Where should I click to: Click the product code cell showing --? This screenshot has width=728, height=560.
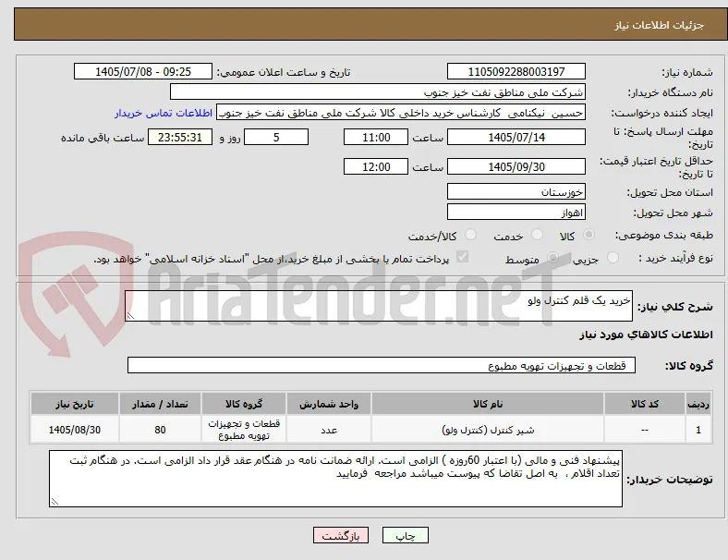(645, 430)
